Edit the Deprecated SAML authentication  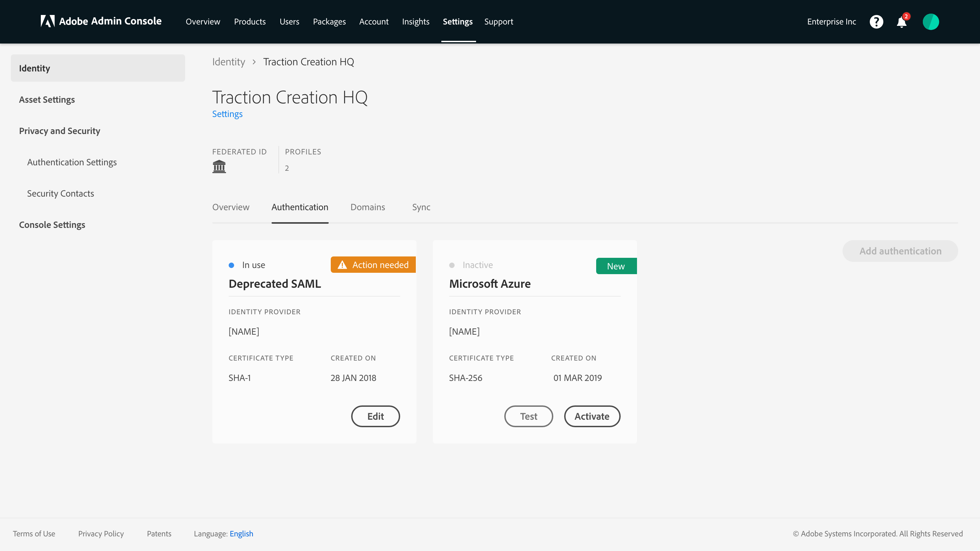tap(375, 416)
